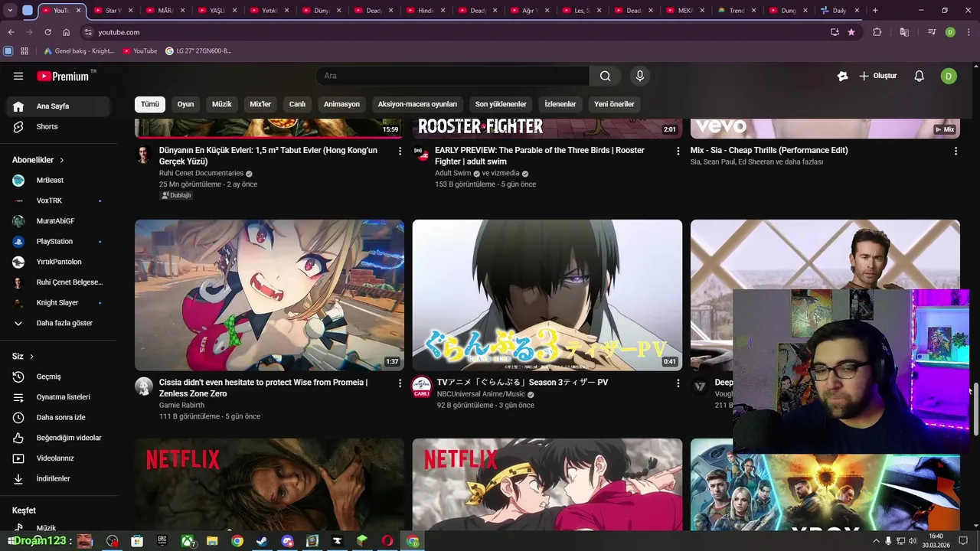Open the VoxTRK subscription
The height and width of the screenshot is (551, 980).
point(58,201)
